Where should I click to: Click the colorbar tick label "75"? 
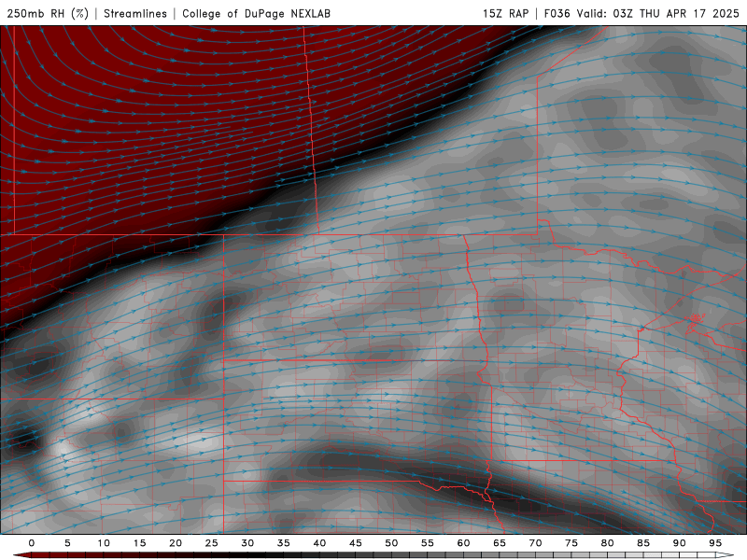tap(571, 543)
